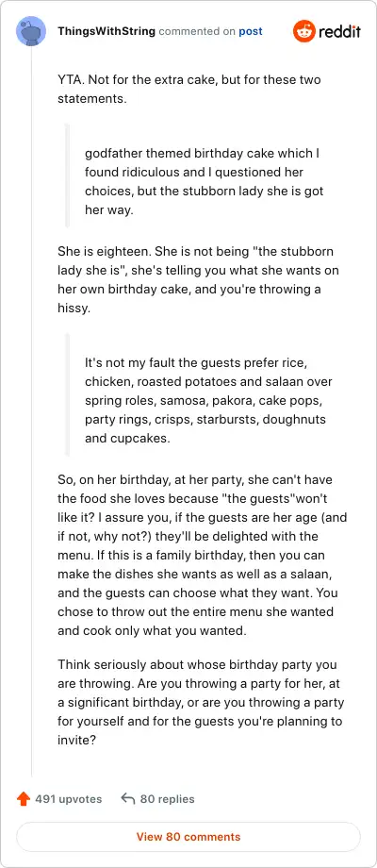Click the "View 80 comments" button

tap(188, 837)
